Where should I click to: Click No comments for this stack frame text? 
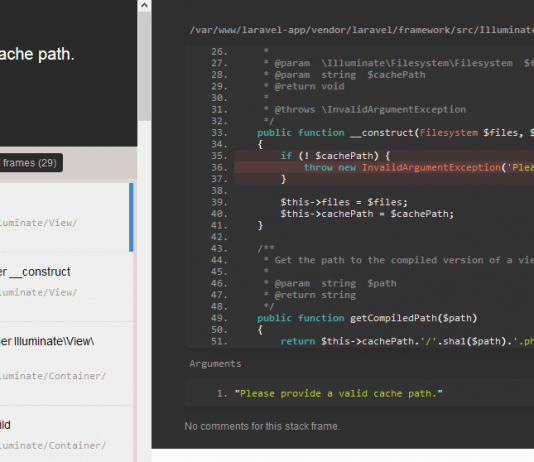coord(262,426)
